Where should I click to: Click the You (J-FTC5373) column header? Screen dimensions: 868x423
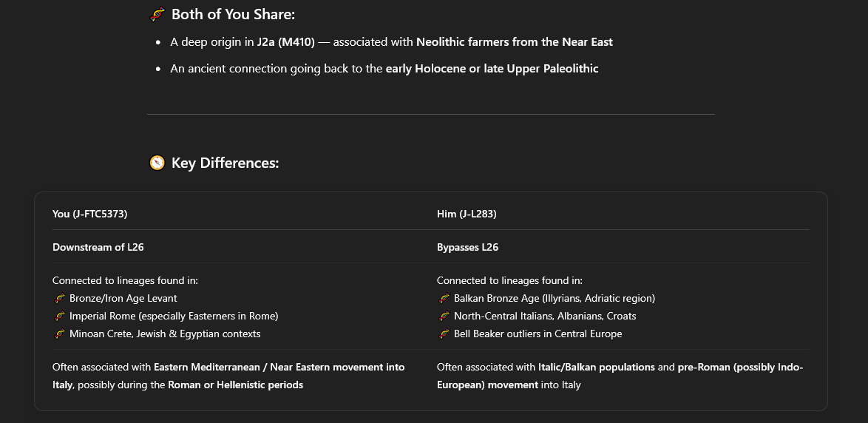coord(89,214)
